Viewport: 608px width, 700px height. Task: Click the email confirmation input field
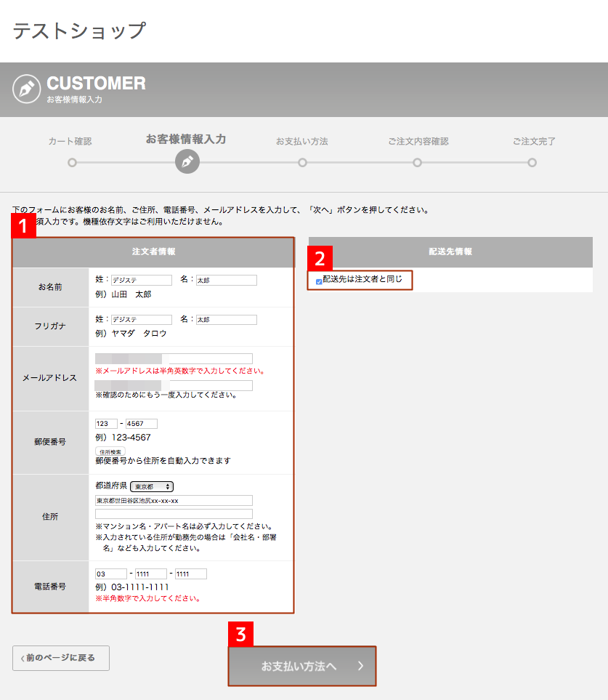(x=174, y=385)
